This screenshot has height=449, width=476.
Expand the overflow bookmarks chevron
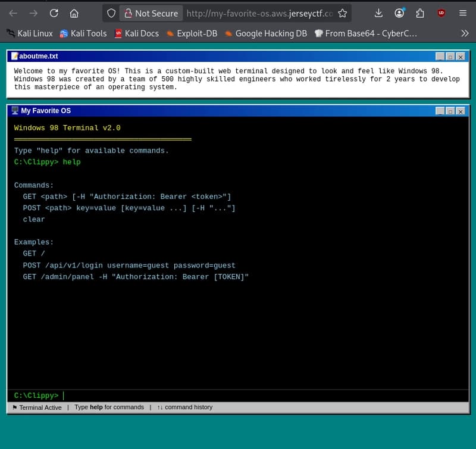[x=465, y=34]
